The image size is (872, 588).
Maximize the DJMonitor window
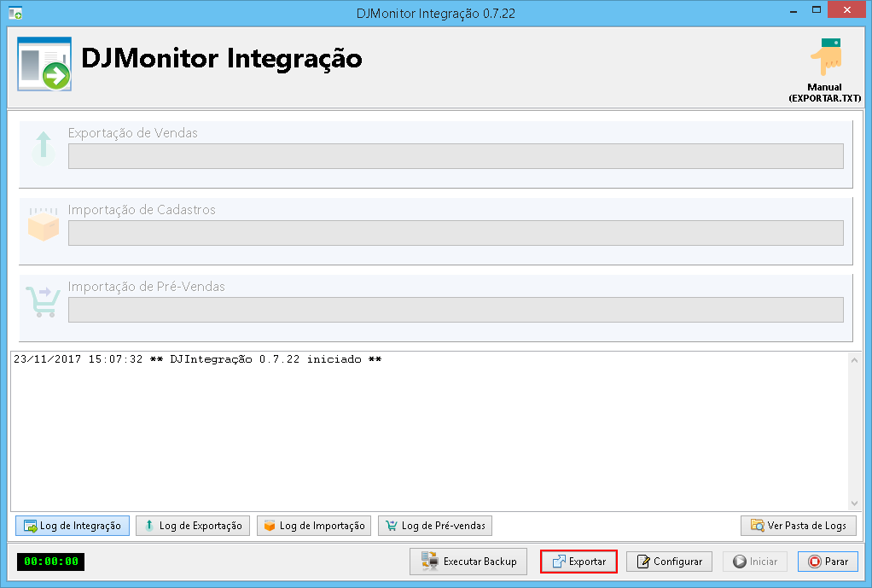point(817,9)
